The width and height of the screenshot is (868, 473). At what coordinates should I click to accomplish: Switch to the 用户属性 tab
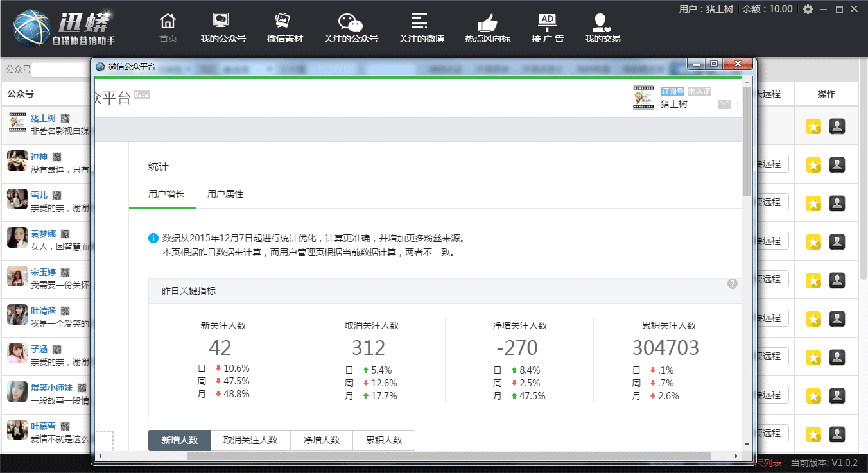(225, 194)
